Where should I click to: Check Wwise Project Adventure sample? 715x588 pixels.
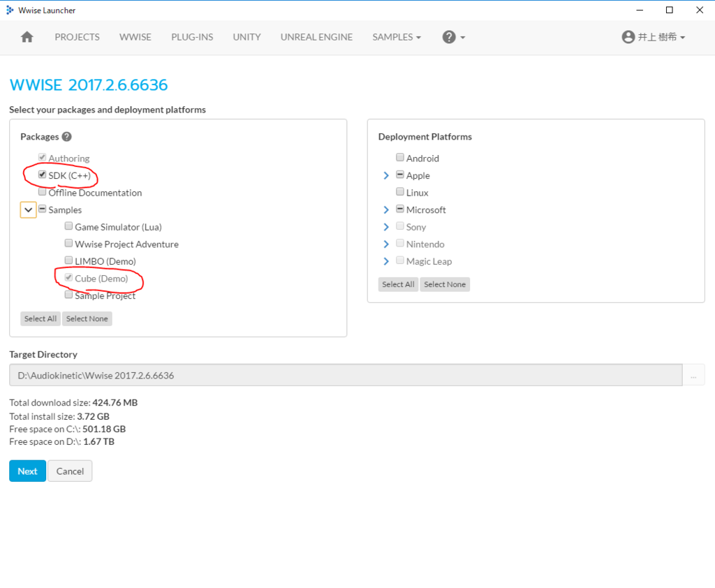click(69, 243)
